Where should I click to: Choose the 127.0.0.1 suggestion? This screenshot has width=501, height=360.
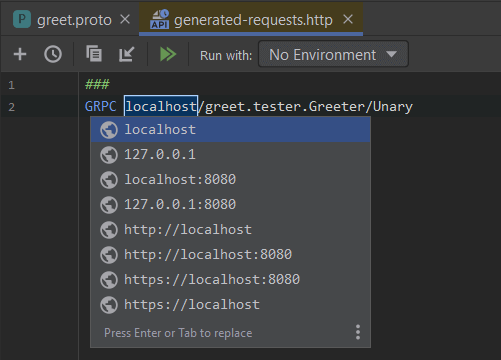coord(230,154)
